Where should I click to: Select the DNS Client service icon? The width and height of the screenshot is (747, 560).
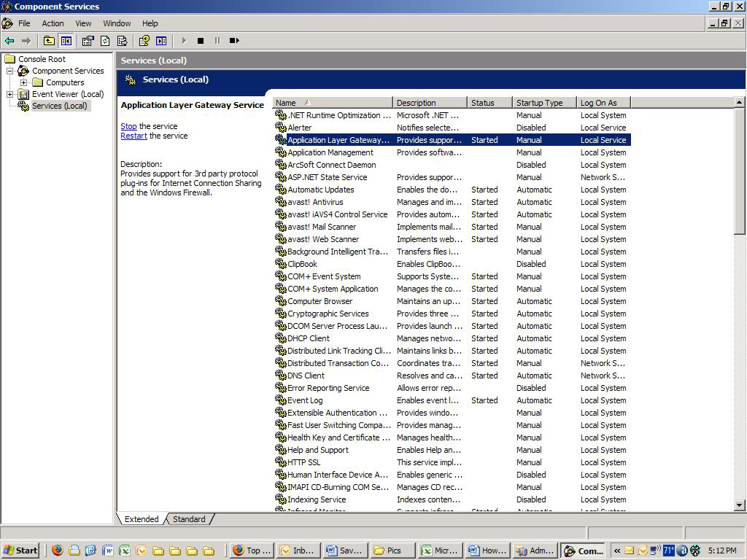(x=281, y=375)
